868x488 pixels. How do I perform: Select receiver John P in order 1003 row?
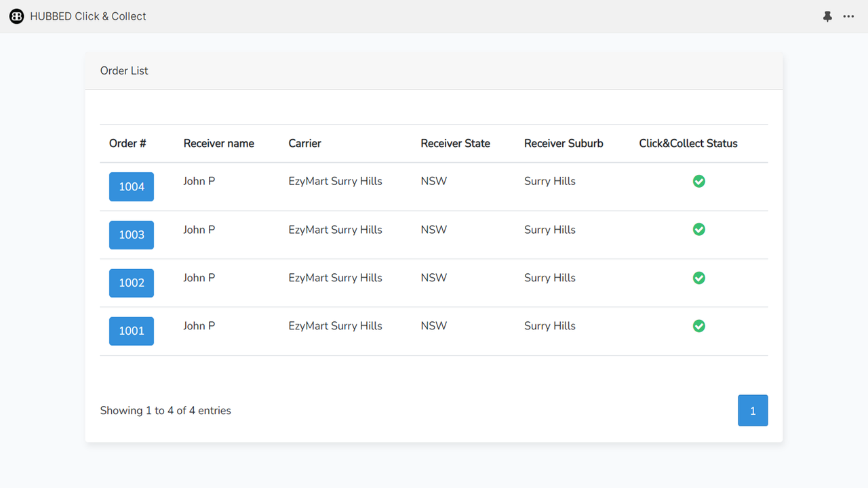click(199, 230)
